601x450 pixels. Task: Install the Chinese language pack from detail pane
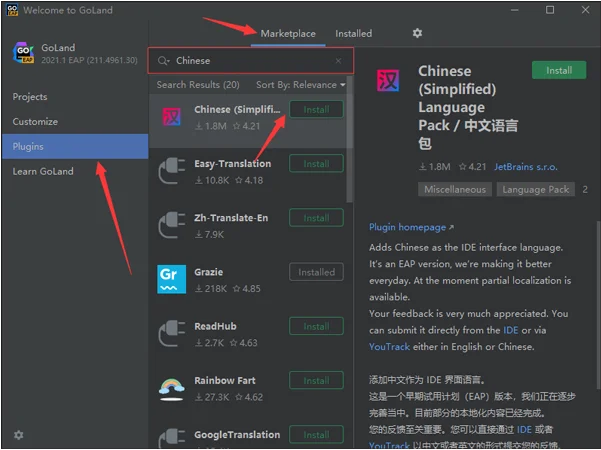pyautogui.click(x=559, y=71)
